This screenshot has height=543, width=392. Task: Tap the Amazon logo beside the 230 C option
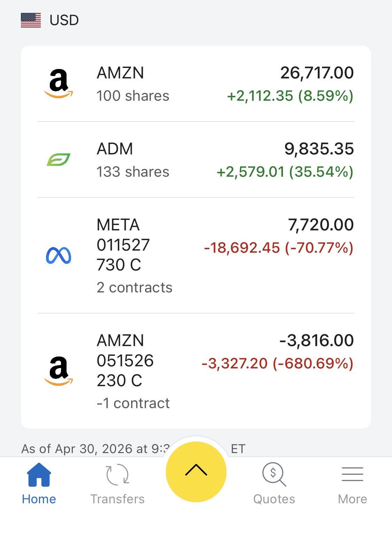click(59, 371)
